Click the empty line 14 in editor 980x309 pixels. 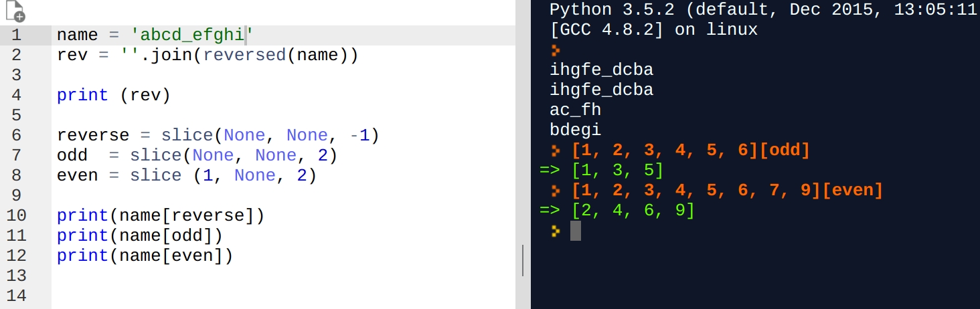pos(268,296)
